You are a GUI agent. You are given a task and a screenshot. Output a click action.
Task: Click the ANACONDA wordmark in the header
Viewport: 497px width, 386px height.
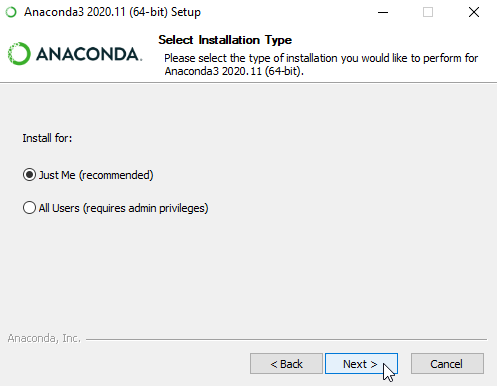[x=89, y=54]
